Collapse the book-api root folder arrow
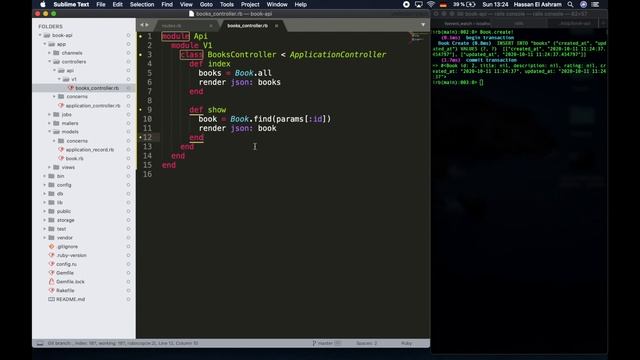Image resolution: width=640 pixels, height=360 pixels. tap(40, 35)
